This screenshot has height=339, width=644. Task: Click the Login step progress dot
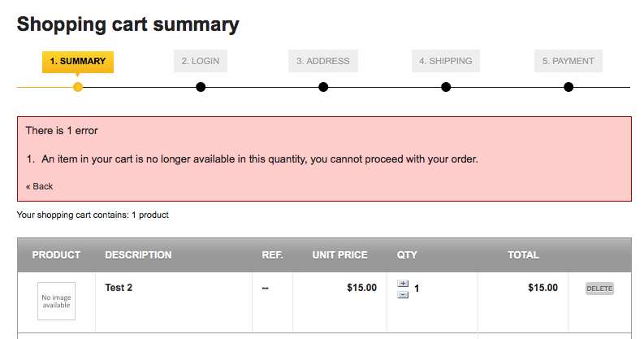tap(201, 87)
